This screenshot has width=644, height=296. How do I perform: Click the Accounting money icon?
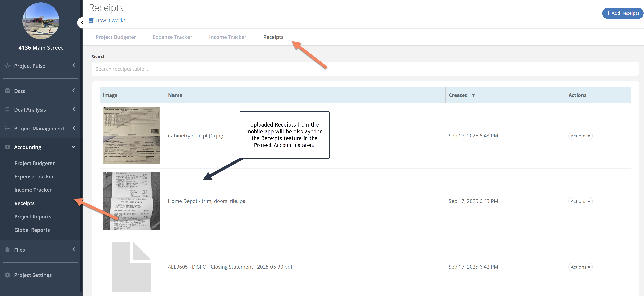click(x=7, y=147)
